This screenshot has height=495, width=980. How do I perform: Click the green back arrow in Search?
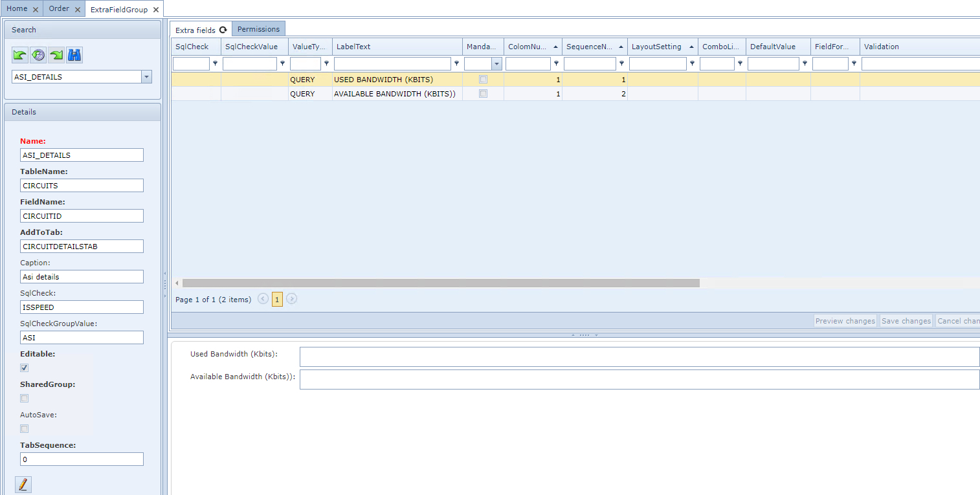click(x=20, y=56)
